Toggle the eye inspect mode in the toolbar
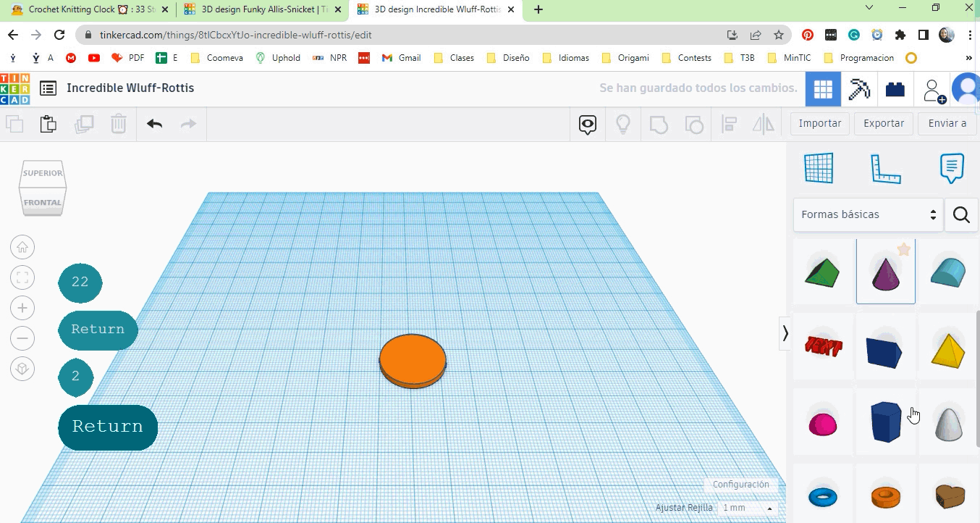This screenshot has width=980, height=523. pyautogui.click(x=587, y=124)
